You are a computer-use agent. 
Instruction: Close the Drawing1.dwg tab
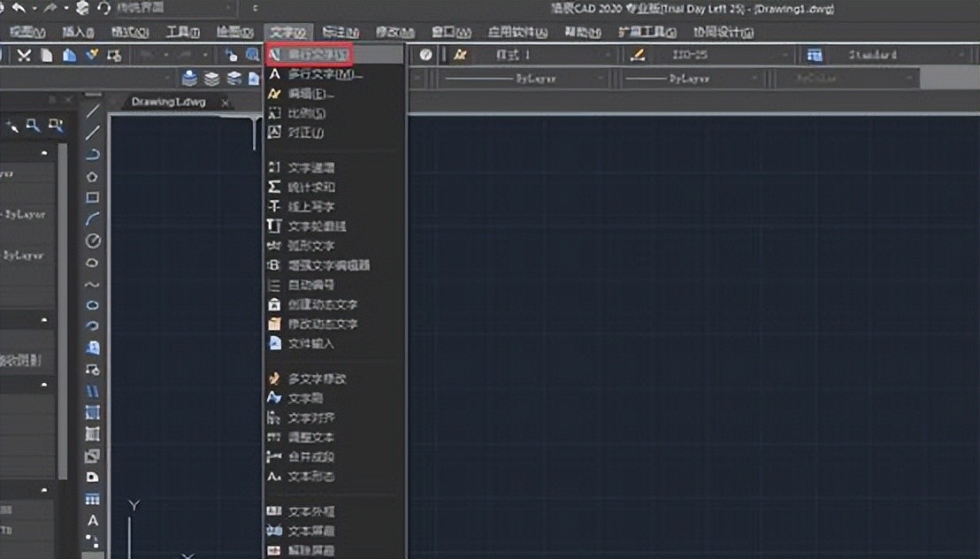pos(225,103)
